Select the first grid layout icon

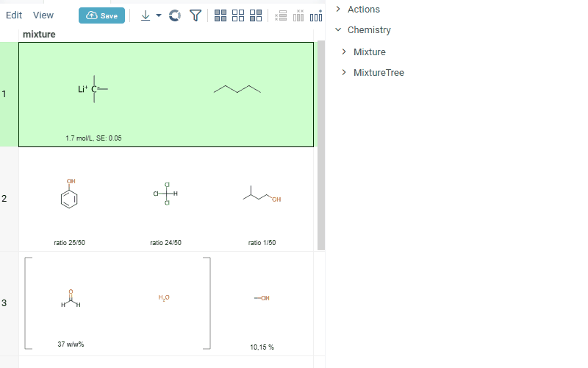pos(220,15)
